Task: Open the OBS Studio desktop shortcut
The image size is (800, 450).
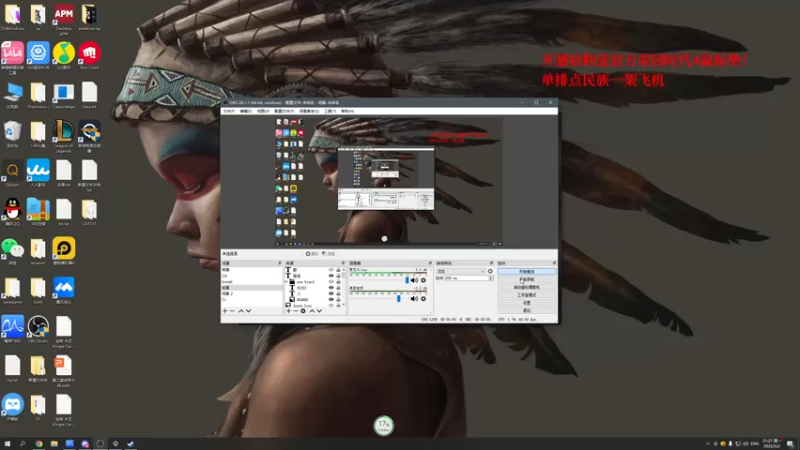Action: (x=38, y=329)
